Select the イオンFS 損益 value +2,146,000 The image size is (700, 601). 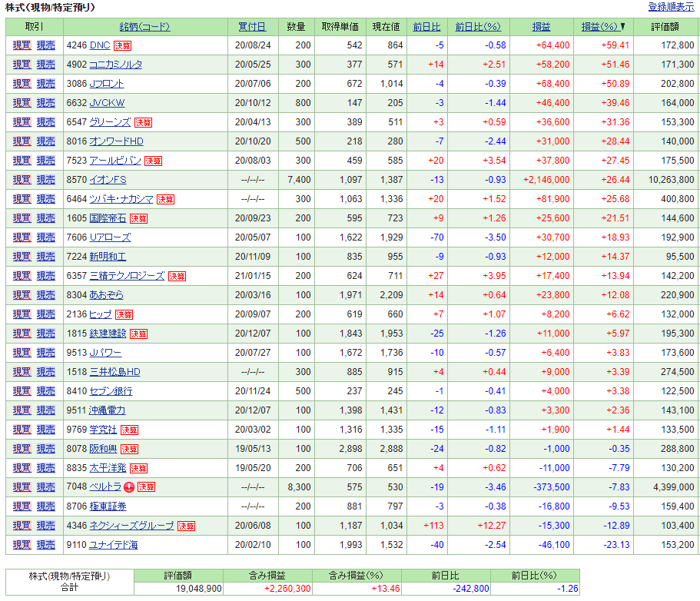click(x=546, y=180)
